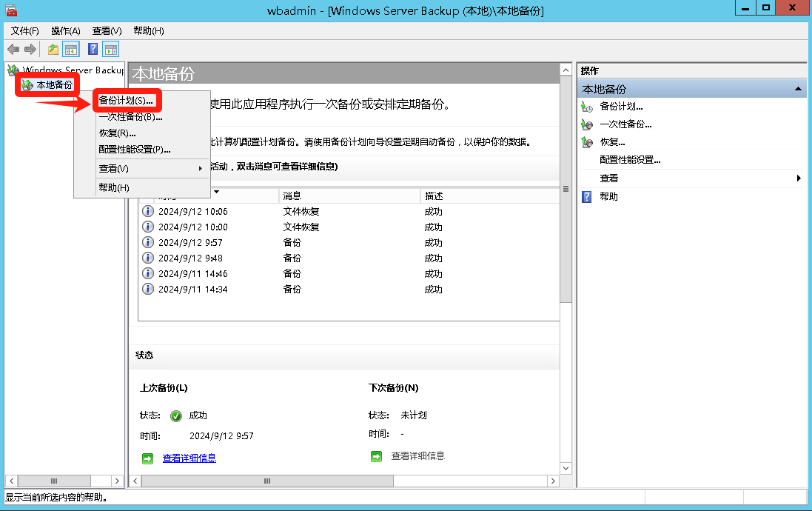Click the 一次性备份 icon in actions pane

[x=587, y=124]
